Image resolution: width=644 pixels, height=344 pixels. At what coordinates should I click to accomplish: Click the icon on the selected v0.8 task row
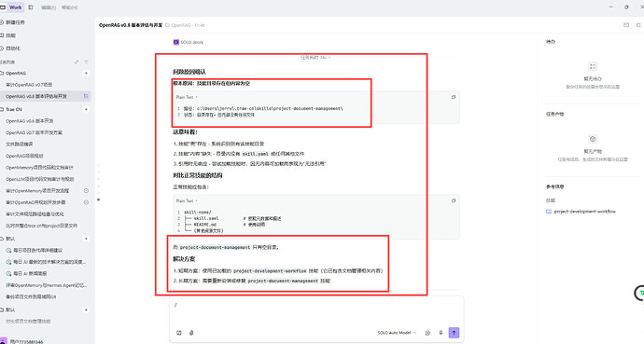coord(86,96)
